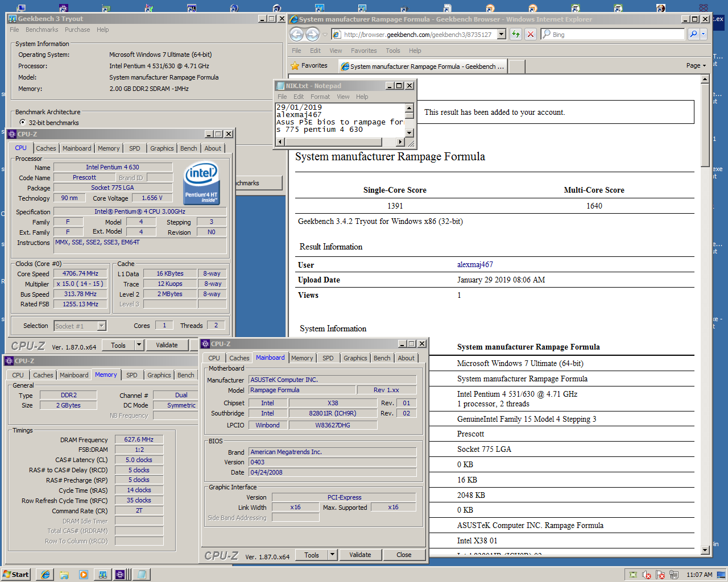The height and width of the screenshot is (582, 728).
Task: Switch to the CPU-Z taskbar button
Action: (121, 575)
